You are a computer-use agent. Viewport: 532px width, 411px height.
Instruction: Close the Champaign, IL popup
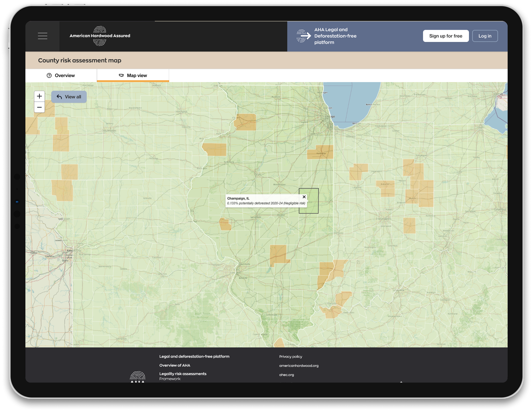point(304,197)
